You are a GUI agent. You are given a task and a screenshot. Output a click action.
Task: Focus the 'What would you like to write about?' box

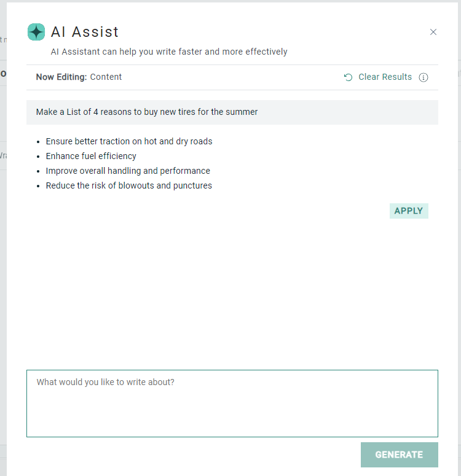pos(232,403)
